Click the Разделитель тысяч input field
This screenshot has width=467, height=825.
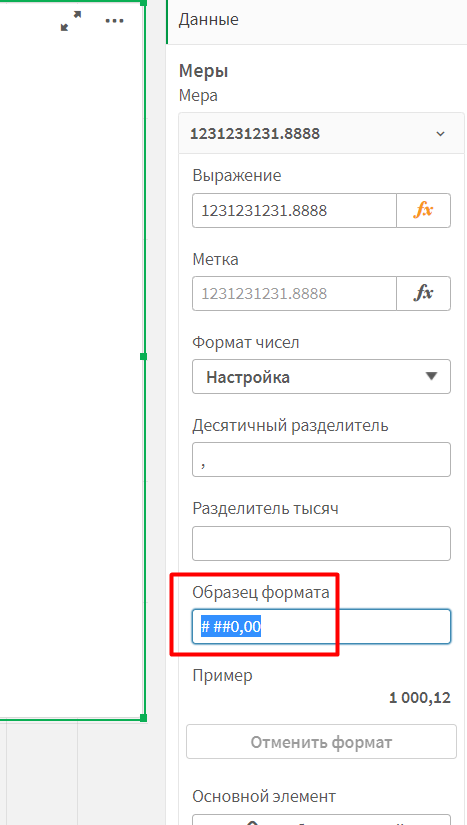(x=321, y=543)
